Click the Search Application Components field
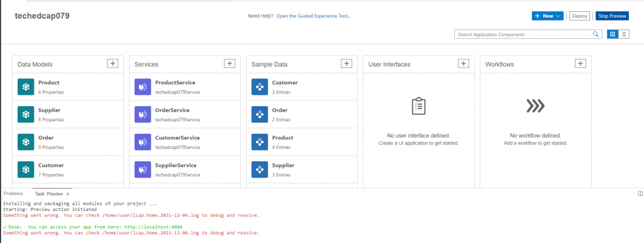The image size is (644, 243). click(523, 35)
